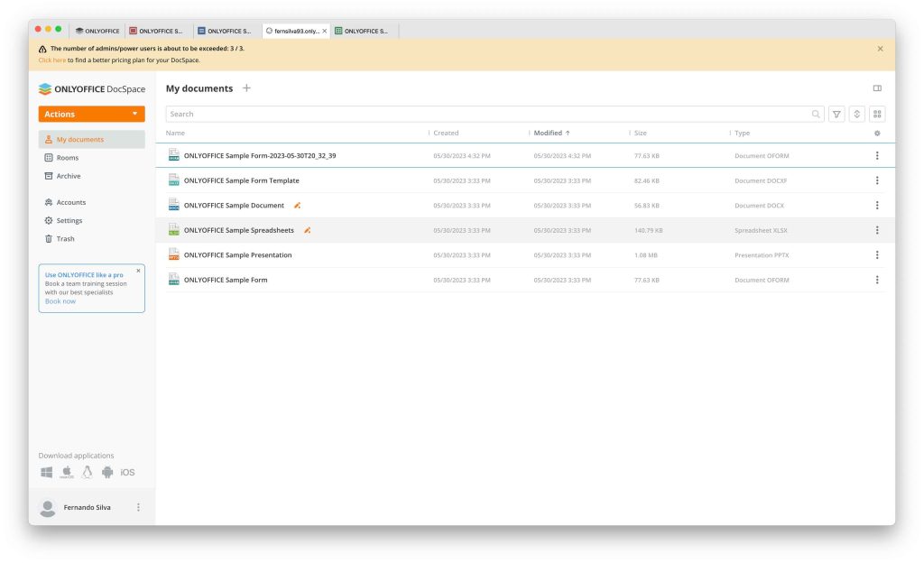Screen dimensions: 924x563
Task: Open Rooms in the sidebar
Action: (68, 158)
